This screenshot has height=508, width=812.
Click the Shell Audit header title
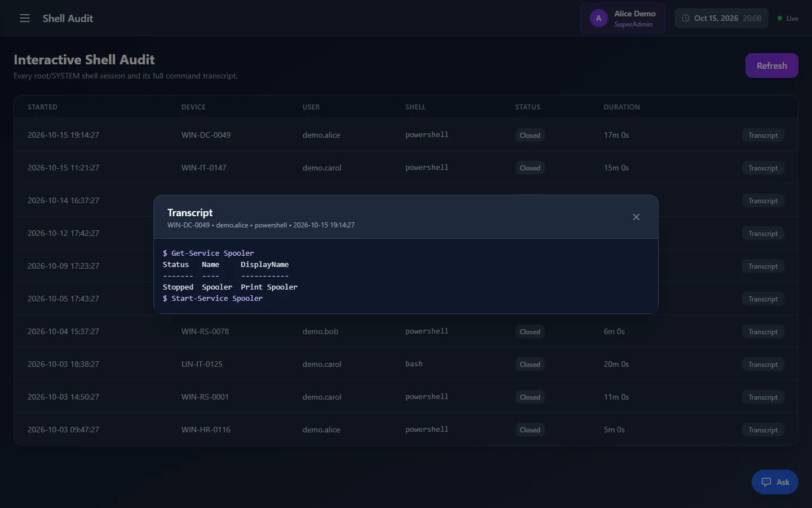pos(68,18)
